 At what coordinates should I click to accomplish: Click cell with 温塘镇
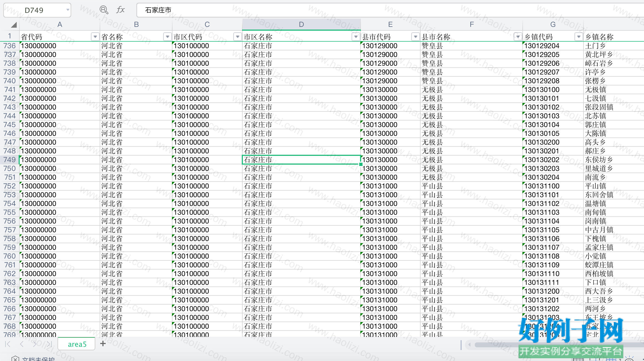coord(614,204)
